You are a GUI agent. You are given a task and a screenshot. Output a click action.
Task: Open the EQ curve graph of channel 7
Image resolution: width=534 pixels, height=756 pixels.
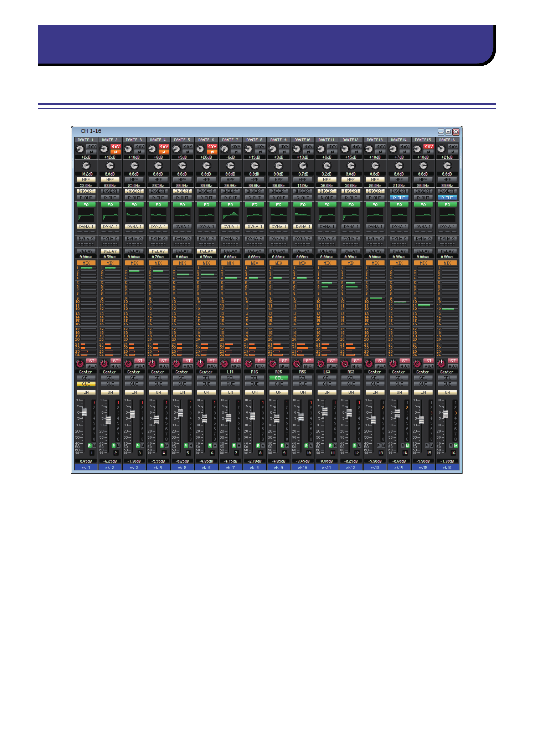pos(230,214)
